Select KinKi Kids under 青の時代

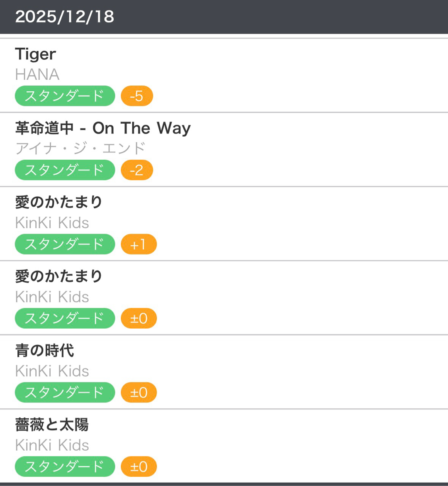click(x=52, y=371)
